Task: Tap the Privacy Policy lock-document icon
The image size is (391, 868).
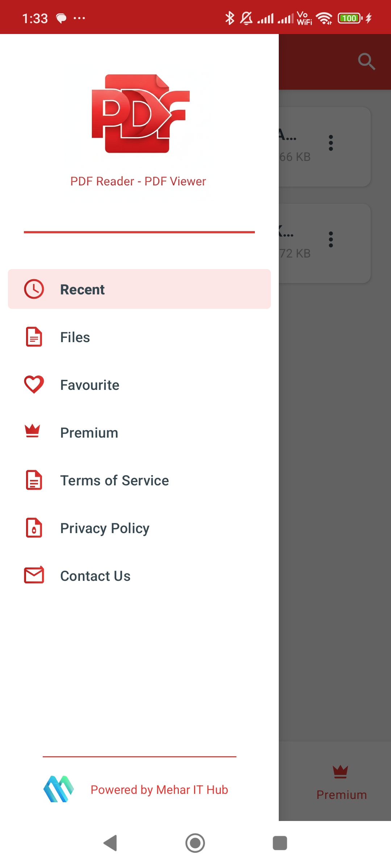Action: pos(34,528)
